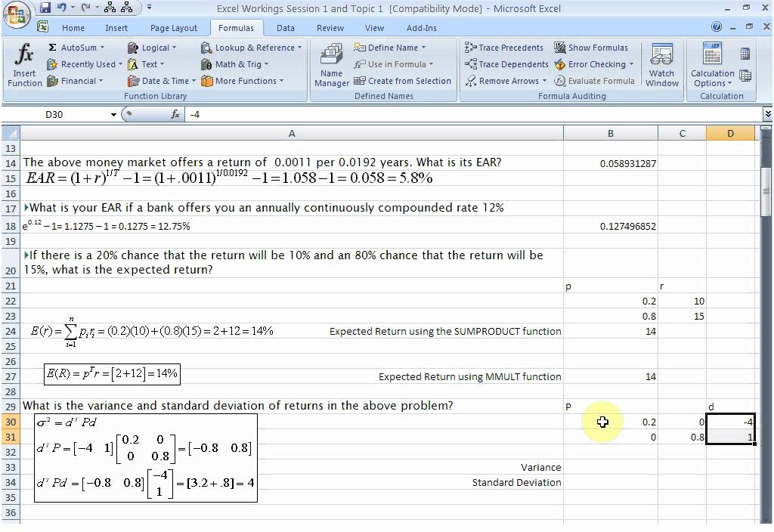Image resolution: width=774 pixels, height=532 pixels.
Task: Open AutoSum function list
Action: point(76,48)
